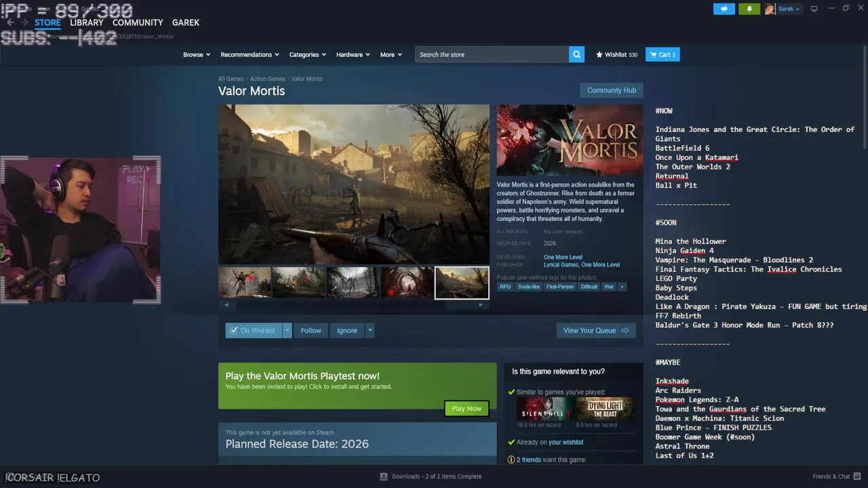This screenshot has height=488, width=868.
Task: Open the Recommendations dropdown menu
Action: [x=250, y=54]
